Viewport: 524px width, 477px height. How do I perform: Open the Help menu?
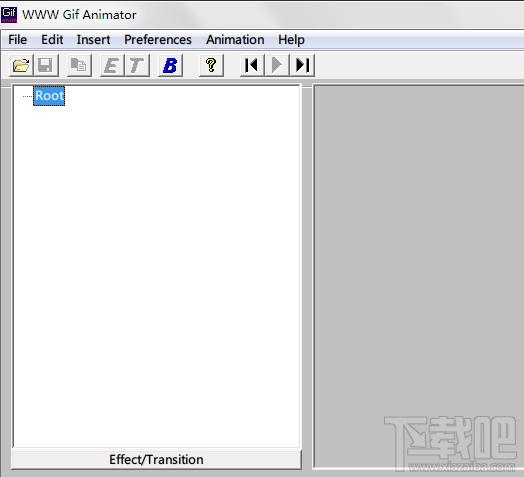[x=291, y=40]
